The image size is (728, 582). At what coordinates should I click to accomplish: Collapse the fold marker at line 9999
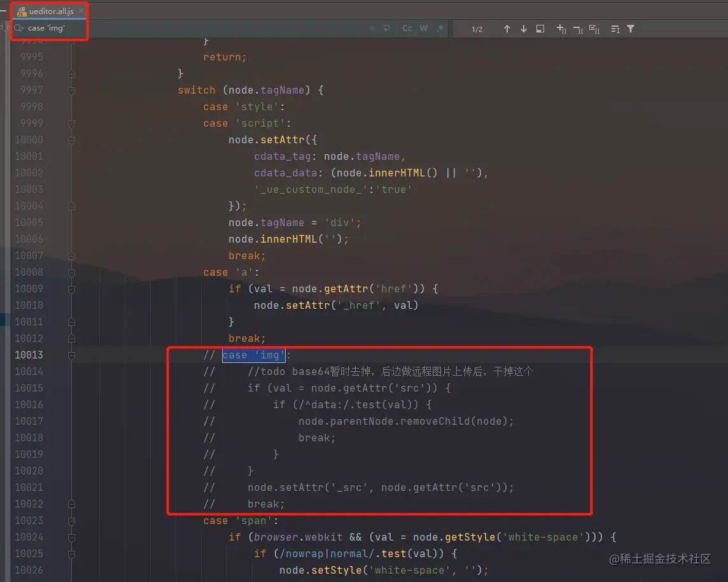(71, 124)
